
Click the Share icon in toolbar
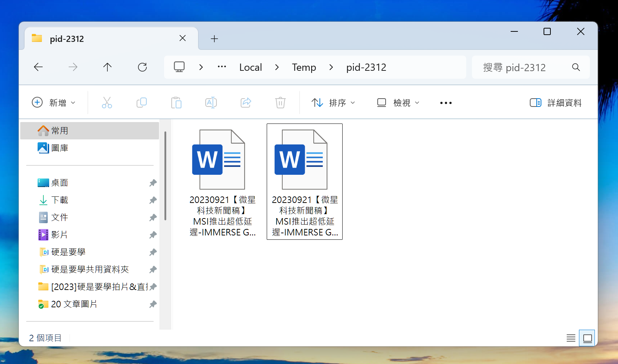(246, 103)
